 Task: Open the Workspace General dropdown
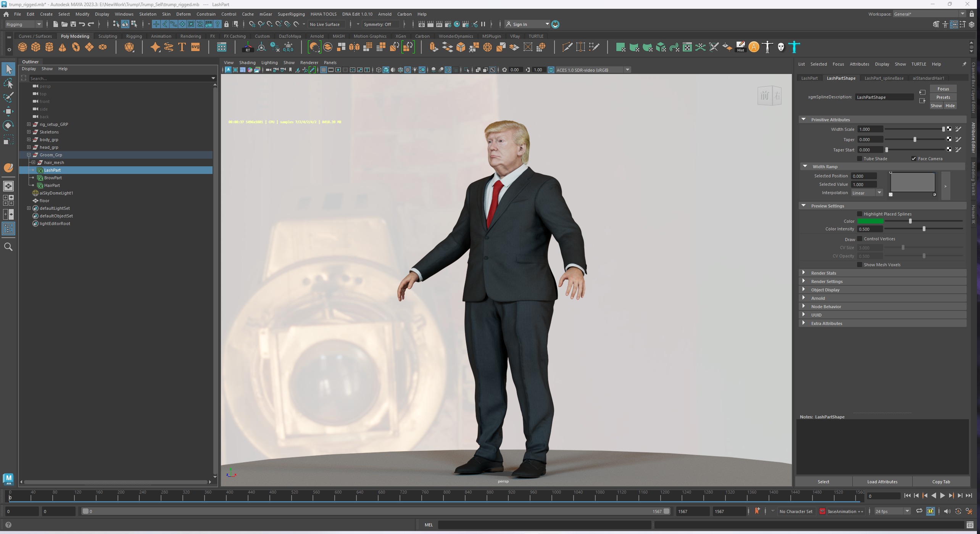(x=929, y=14)
